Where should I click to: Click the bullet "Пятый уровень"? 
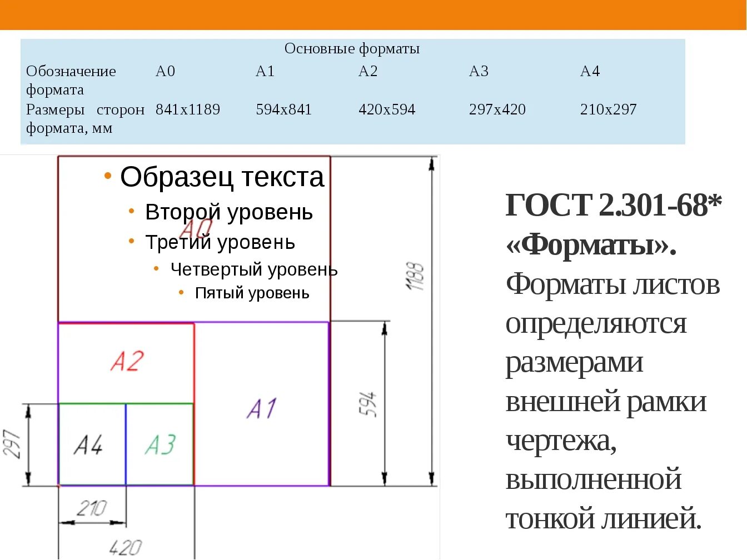tap(252, 293)
